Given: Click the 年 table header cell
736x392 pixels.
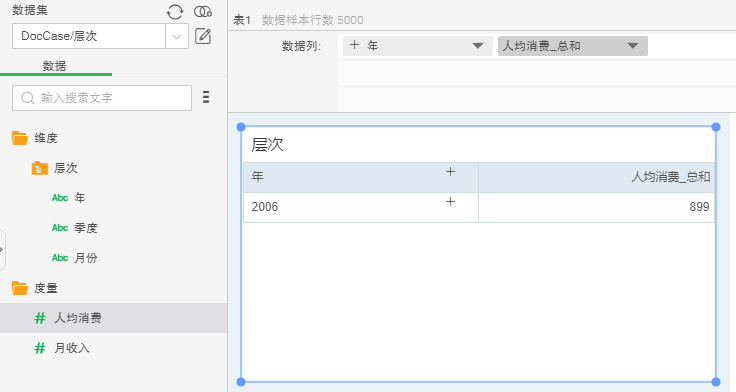Looking at the screenshot, I should coord(361,177).
